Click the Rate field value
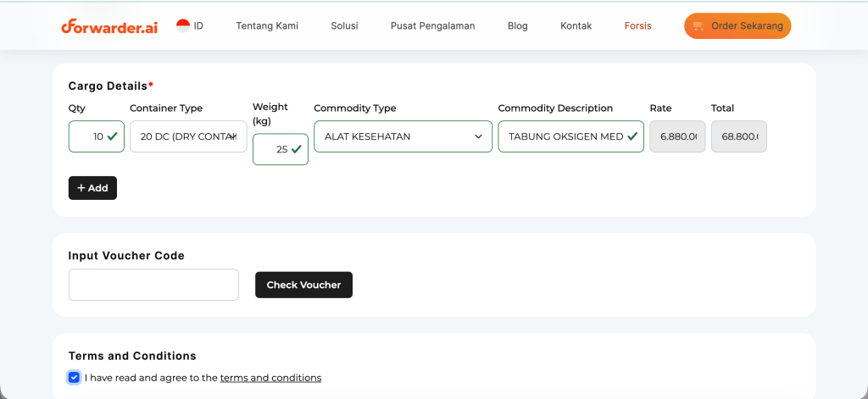868x399 pixels. [677, 136]
